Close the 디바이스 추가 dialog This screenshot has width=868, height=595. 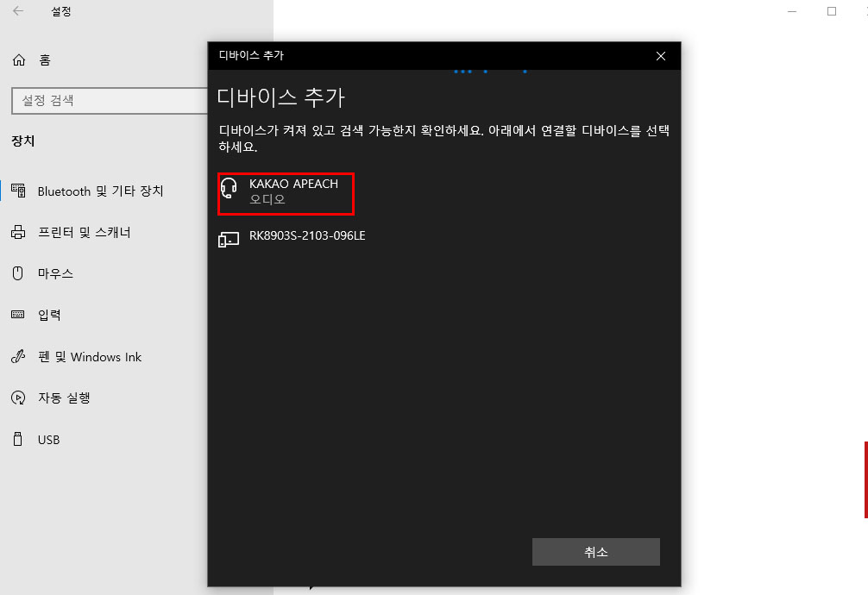click(x=660, y=56)
